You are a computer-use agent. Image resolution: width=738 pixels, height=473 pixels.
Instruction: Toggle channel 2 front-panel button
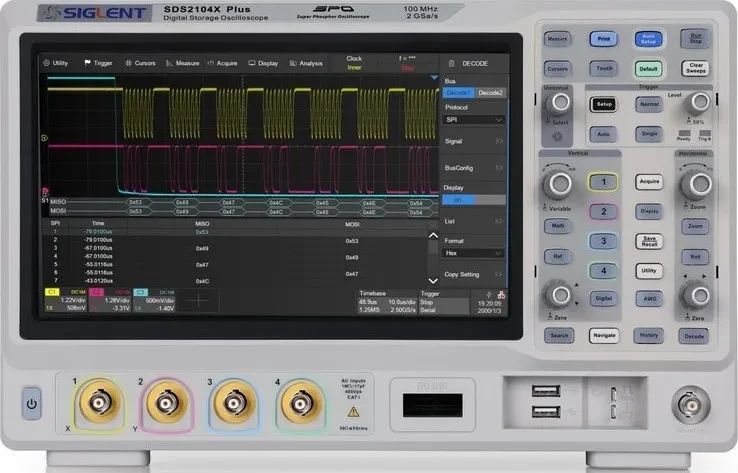click(603, 212)
